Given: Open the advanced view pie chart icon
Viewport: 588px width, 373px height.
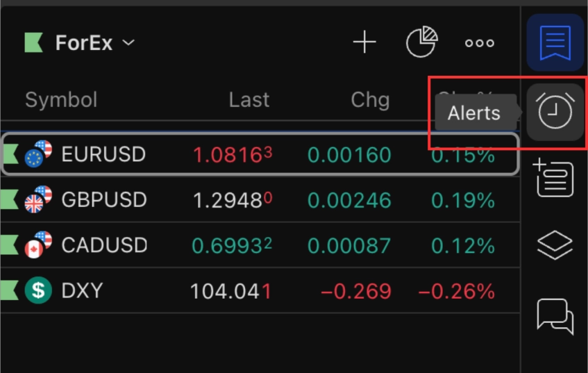Looking at the screenshot, I should point(421,43).
